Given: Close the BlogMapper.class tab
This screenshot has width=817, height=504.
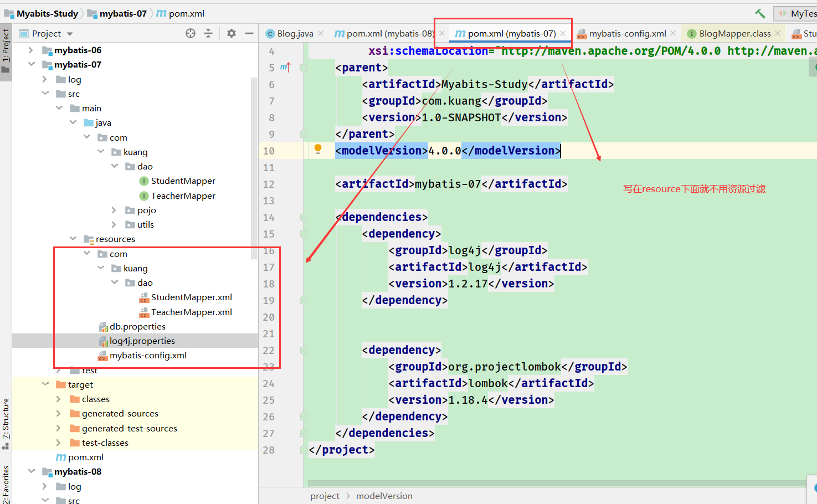Looking at the screenshot, I should pyautogui.click(x=778, y=33).
